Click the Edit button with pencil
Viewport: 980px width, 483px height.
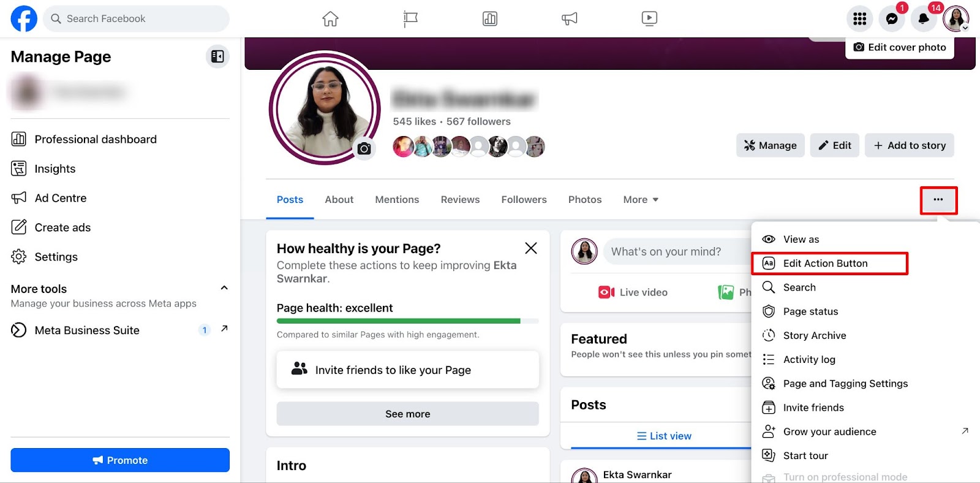[835, 145]
